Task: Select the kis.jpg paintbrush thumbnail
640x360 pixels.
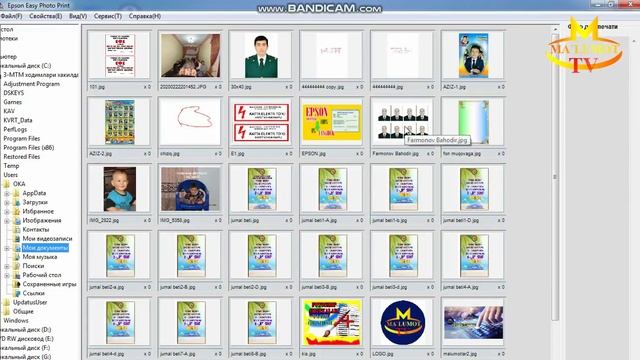Action: coord(332,322)
